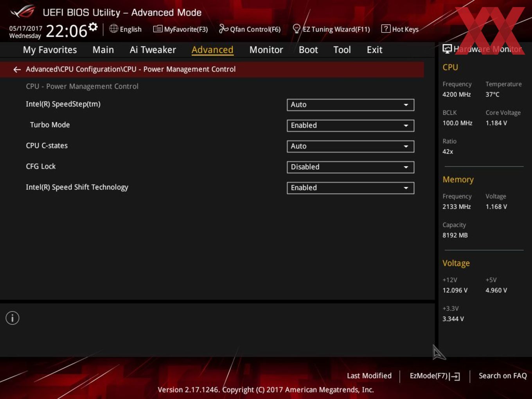Image resolution: width=532 pixels, height=399 pixels.
Task: Open the Intel SpeedStep dropdown
Action: pyautogui.click(x=350, y=105)
